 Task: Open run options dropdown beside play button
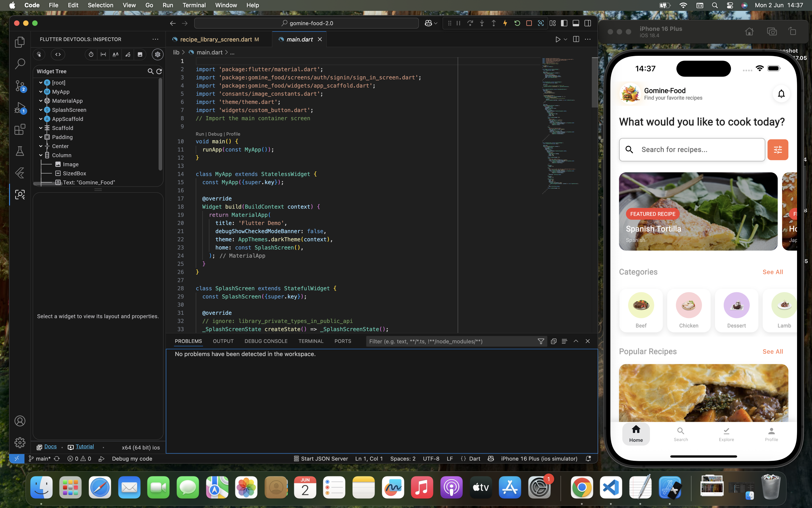pyautogui.click(x=566, y=39)
